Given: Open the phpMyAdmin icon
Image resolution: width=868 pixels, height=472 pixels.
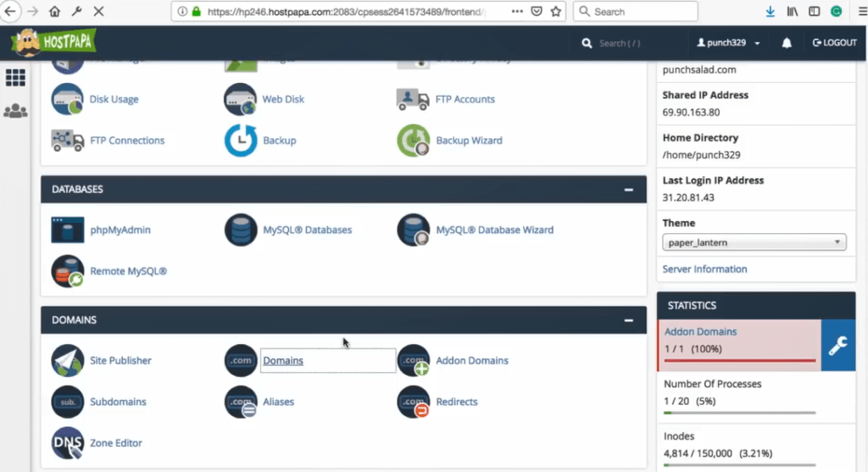Looking at the screenshot, I should [x=67, y=230].
